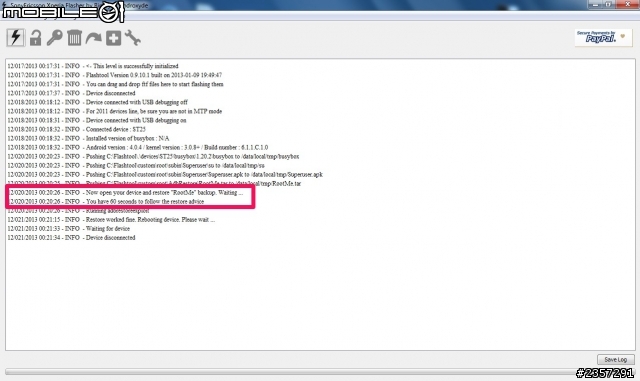The height and width of the screenshot is (381, 640).
Task: Select log line "You have 60 seconds to follow"
Action: click(107, 201)
